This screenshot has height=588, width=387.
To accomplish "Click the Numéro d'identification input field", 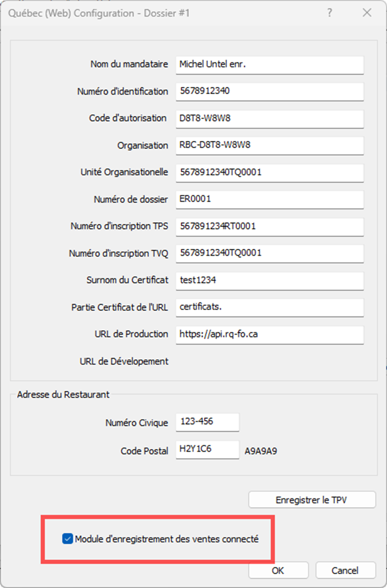I will click(270, 92).
